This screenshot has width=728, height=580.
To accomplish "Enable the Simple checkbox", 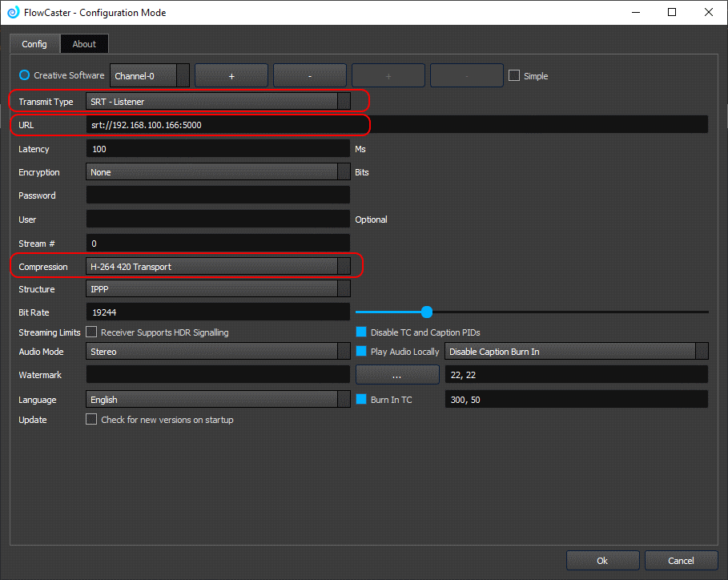I will (514, 75).
